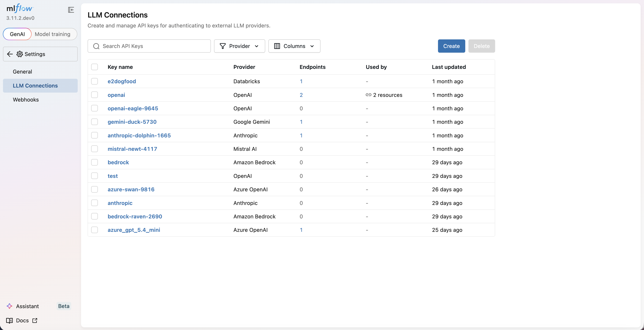Open the gemini-duck-5730 key
644x330 pixels.
(132, 122)
